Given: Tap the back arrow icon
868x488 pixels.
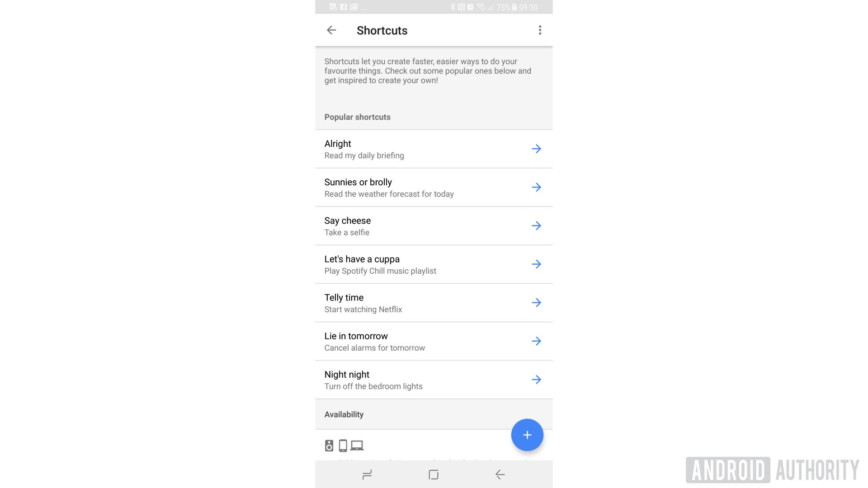Looking at the screenshot, I should point(332,30).
